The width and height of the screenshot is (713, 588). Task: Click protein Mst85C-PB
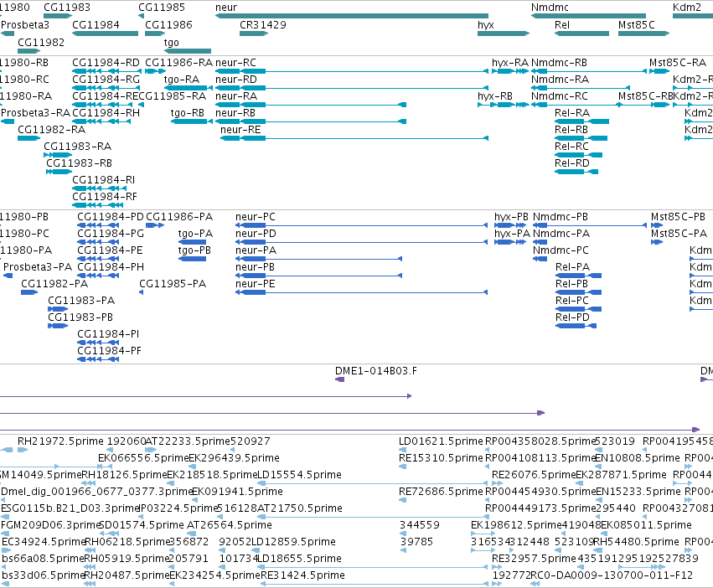point(678,216)
